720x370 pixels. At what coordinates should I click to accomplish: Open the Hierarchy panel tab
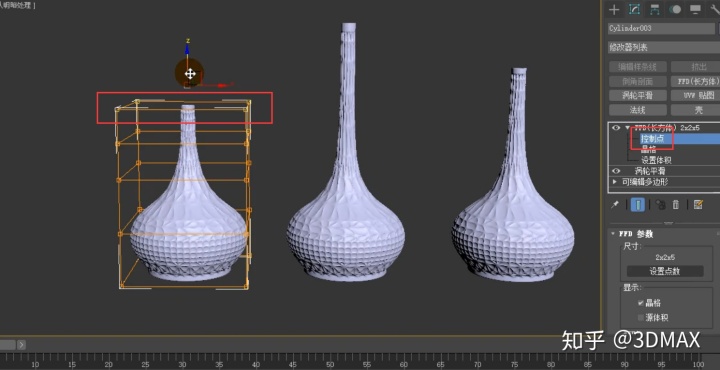(654, 9)
